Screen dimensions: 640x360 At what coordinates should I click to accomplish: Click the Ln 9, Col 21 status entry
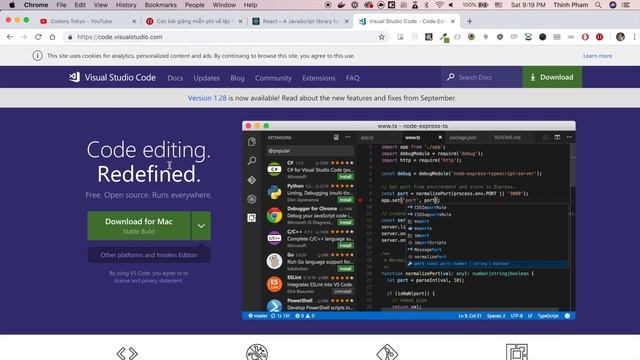(x=470, y=316)
